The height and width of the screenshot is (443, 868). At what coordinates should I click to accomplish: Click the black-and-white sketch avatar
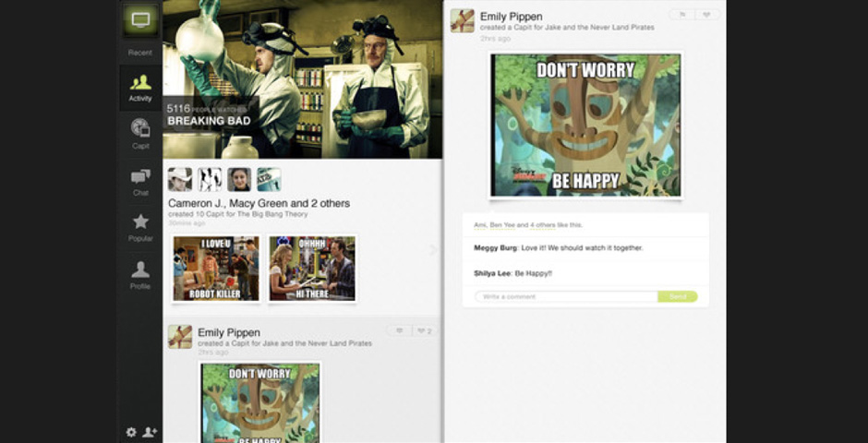tap(210, 180)
